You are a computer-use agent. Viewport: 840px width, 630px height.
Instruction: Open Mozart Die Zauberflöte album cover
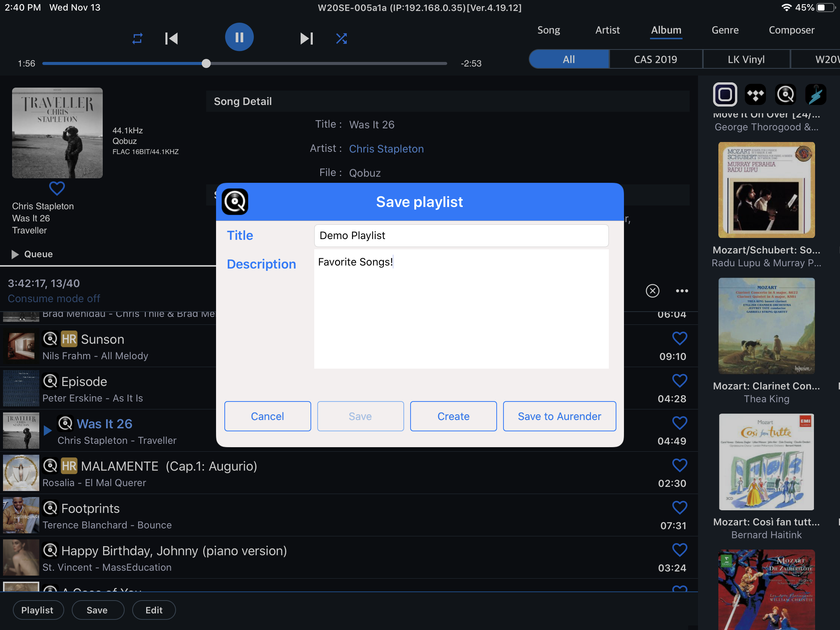pos(766,590)
